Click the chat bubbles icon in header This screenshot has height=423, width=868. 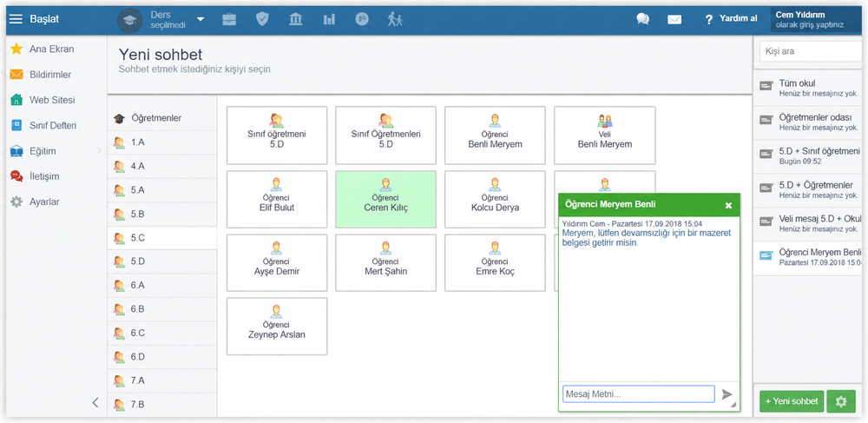[x=642, y=19]
